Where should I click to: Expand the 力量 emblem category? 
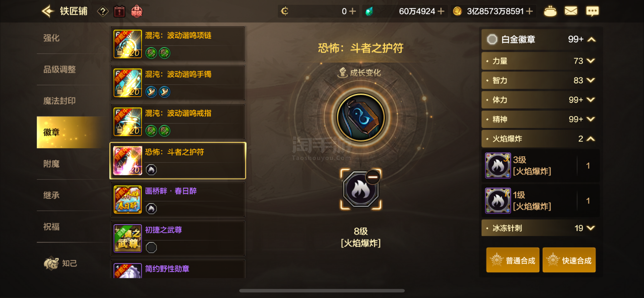point(540,61)
